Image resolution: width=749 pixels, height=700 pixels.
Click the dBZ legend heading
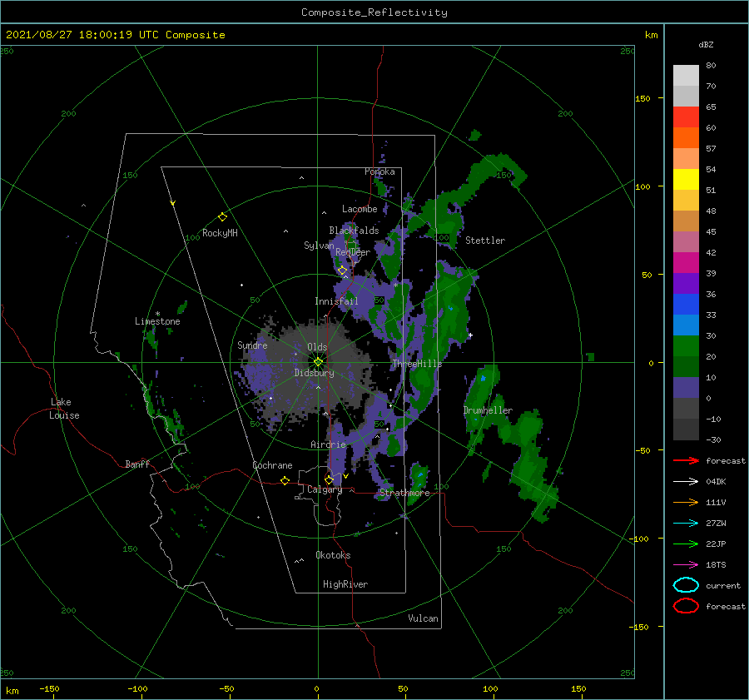[x=706, y=44]
